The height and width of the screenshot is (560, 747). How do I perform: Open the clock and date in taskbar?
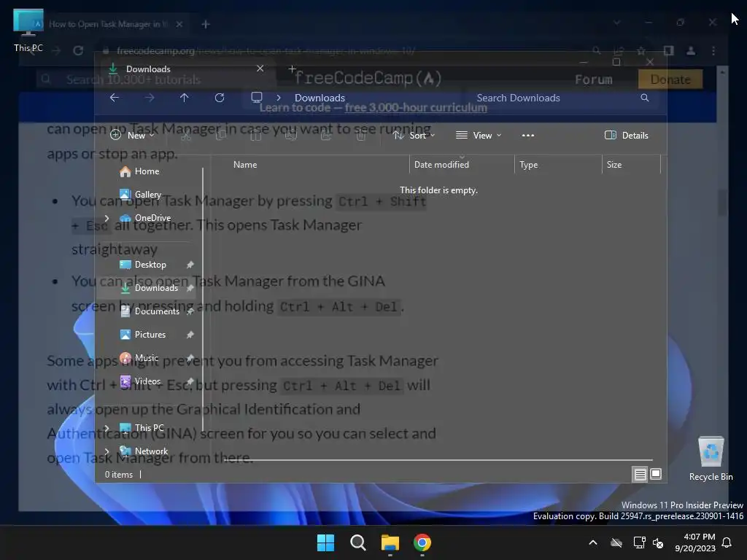695,542
